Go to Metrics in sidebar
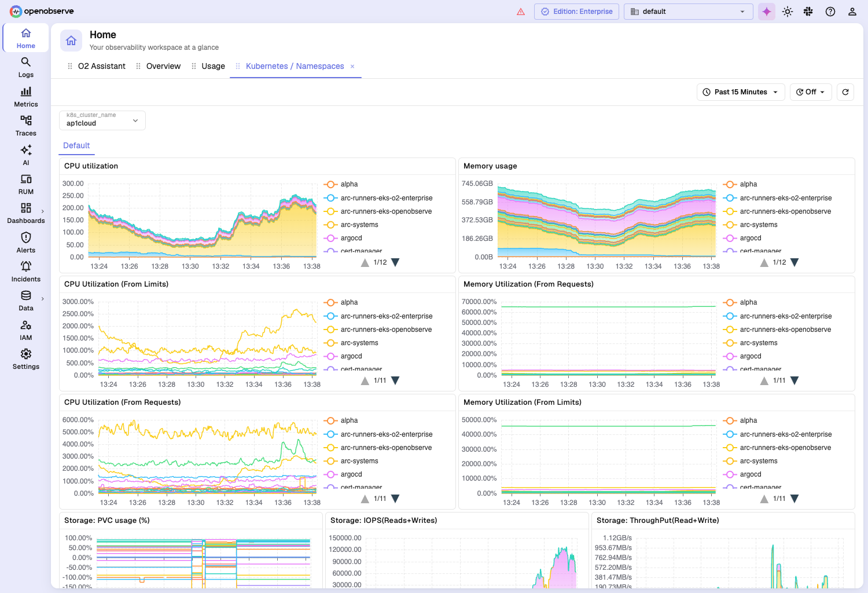The image size is (868, 593). pos(25,97)
